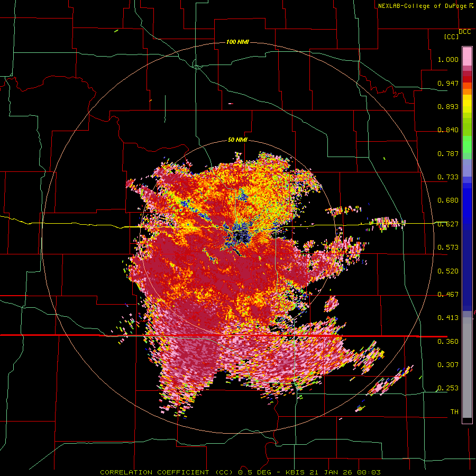Click the 0.253 legend value
Image resolution: width=476 pixels, height=476 pixels.
click(448, 388)
